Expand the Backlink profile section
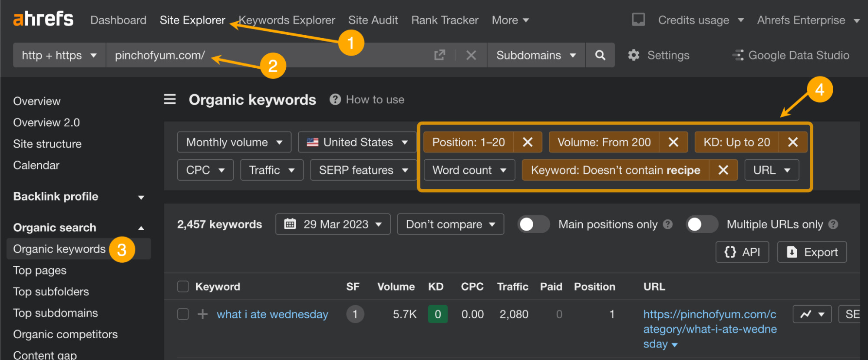Screen dimensions: 868x360 point(78,197)
